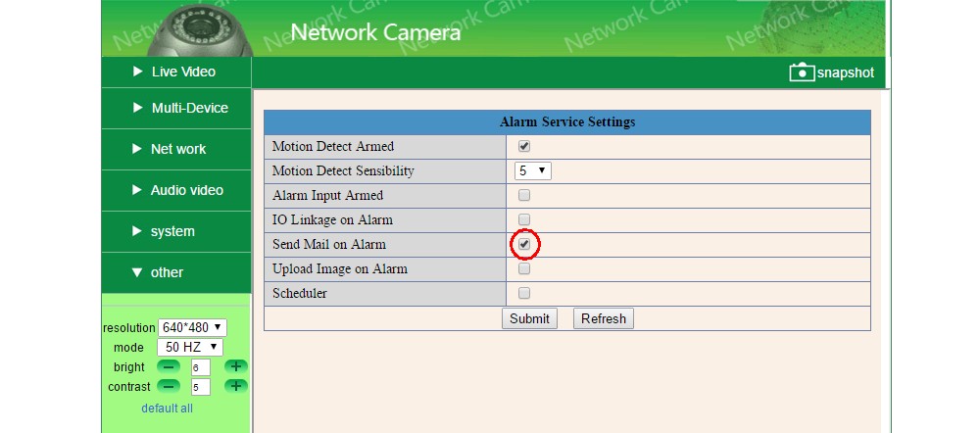Click the snapshot camera icon
980x433 pixels.
pyautogui.click(x=802, y=72)
